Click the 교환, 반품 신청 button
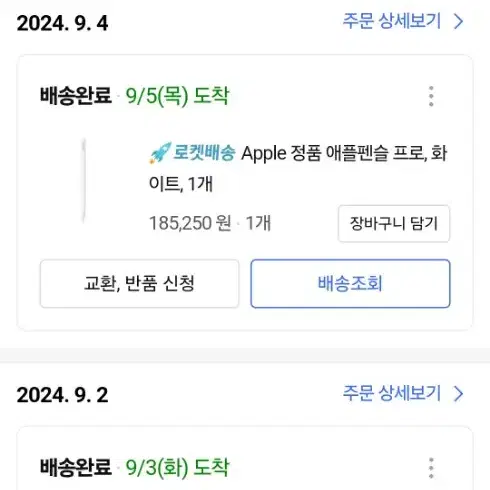Screen dimensions: 490x490 click(x=139, y=284)
